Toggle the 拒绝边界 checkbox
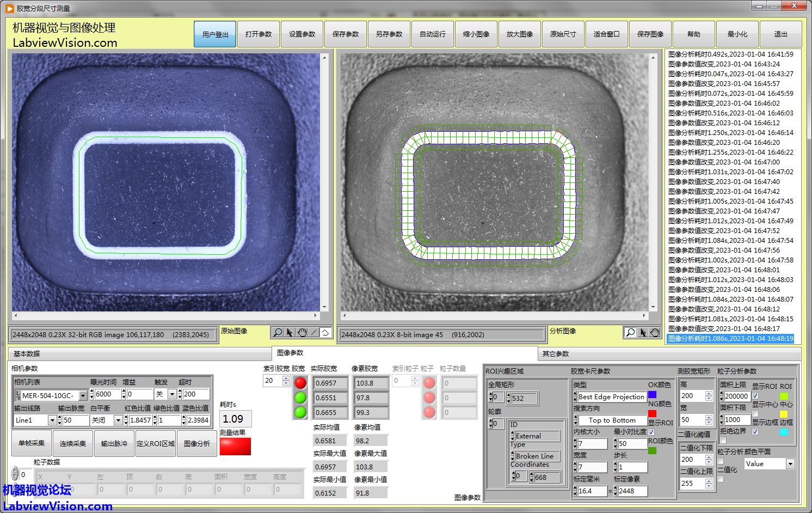Image resolution: width=812 pixels, height=513 pixels. 755,431
